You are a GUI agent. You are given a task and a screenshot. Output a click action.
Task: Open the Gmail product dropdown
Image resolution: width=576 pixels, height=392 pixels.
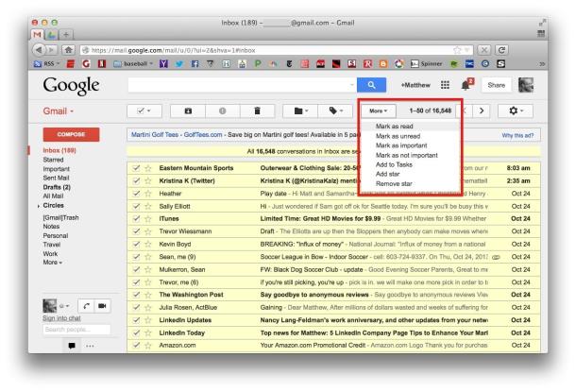(59, 111)
